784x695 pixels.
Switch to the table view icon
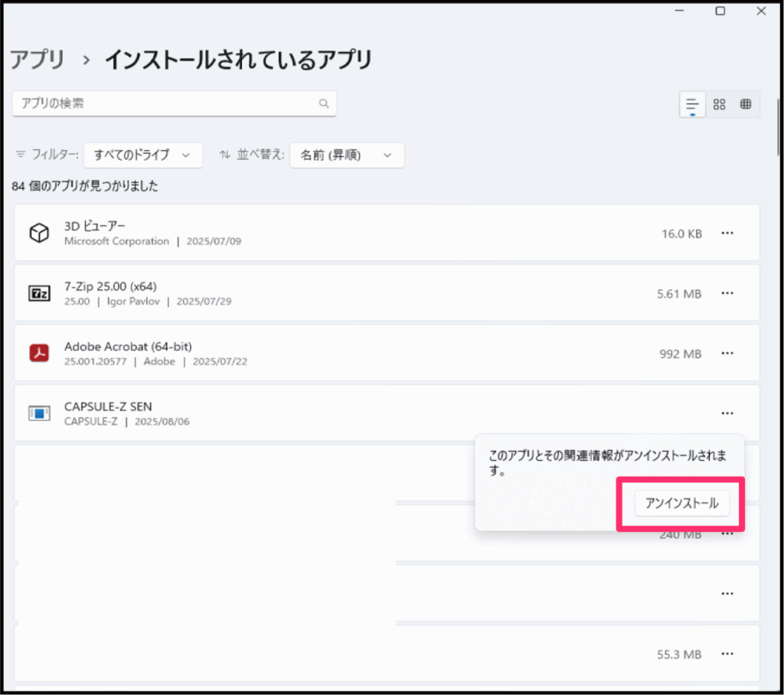746,105
